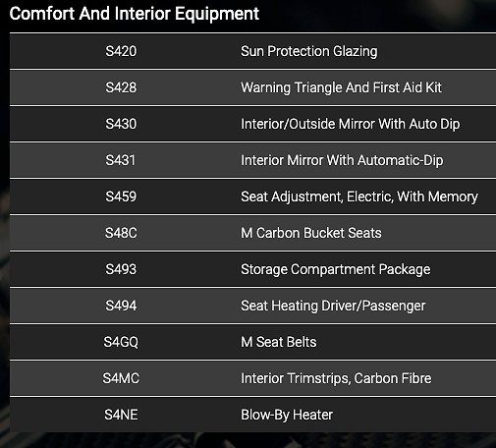This screenshot has height=448, width=496.
Task: Select option code S431
Action: point(120,160)
